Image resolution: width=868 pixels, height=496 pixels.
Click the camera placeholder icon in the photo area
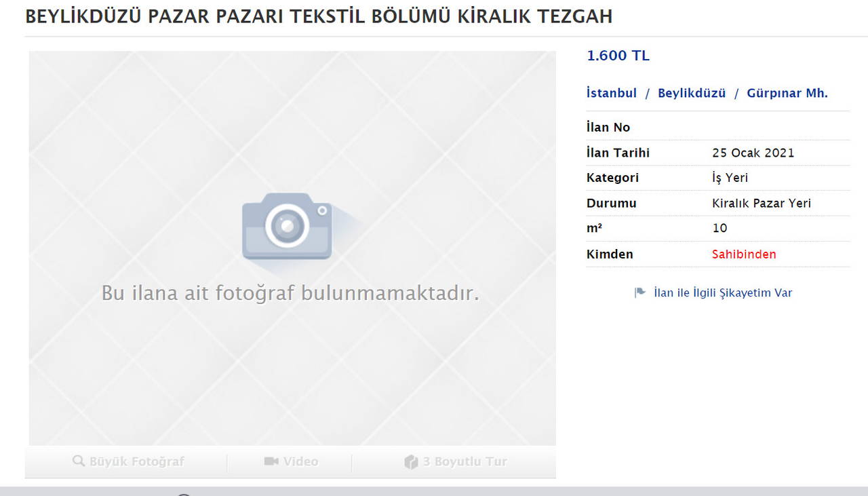[287, 226]
